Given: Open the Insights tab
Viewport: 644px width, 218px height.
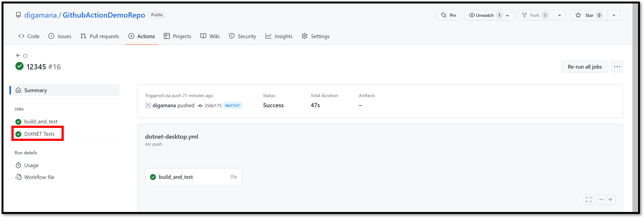Looking at the screenshot, I should pyautogui.click(x=279, y=36).
